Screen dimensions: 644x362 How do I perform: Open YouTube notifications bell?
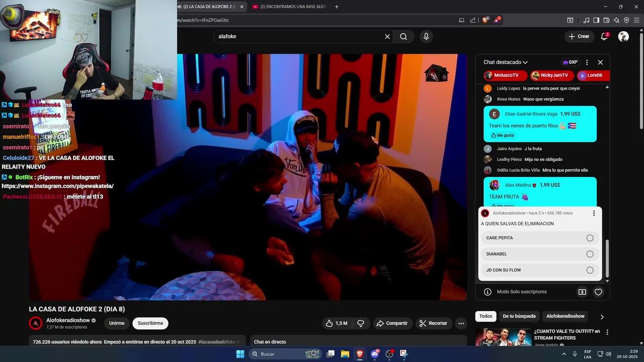(x=605, y=36)
